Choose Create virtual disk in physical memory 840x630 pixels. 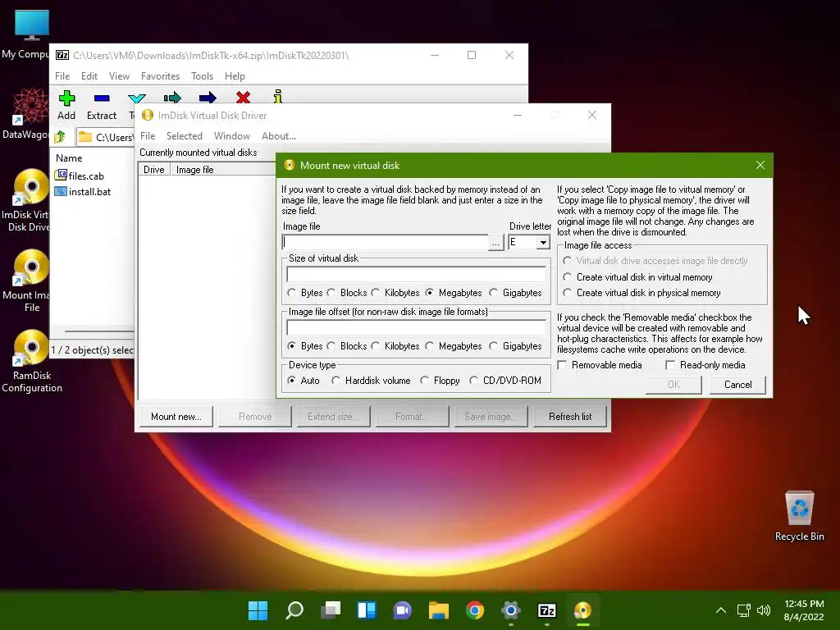pyautogui.click(x=641, y=293)
